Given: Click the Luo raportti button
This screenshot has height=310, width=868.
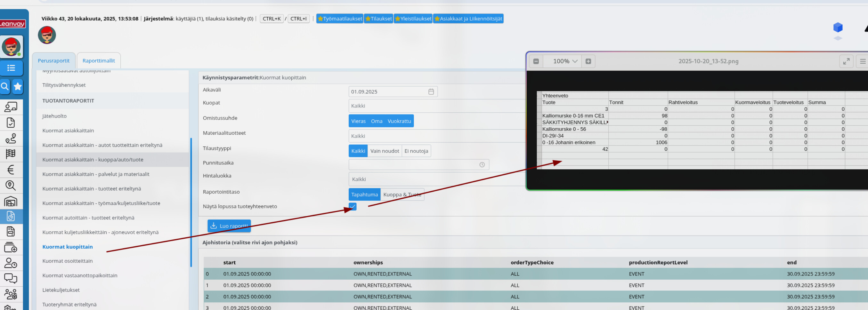Looking at the screenshot, I should (x=229, y=226).
